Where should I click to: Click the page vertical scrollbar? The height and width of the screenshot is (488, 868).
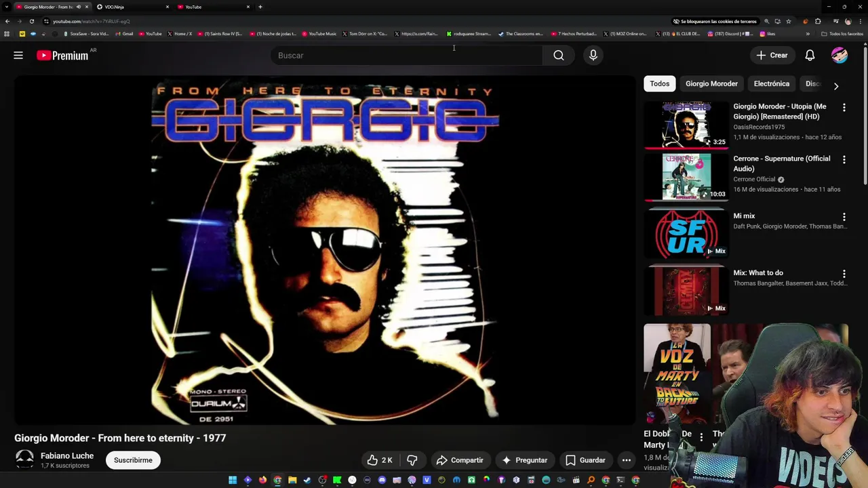[x=865, y=115]
